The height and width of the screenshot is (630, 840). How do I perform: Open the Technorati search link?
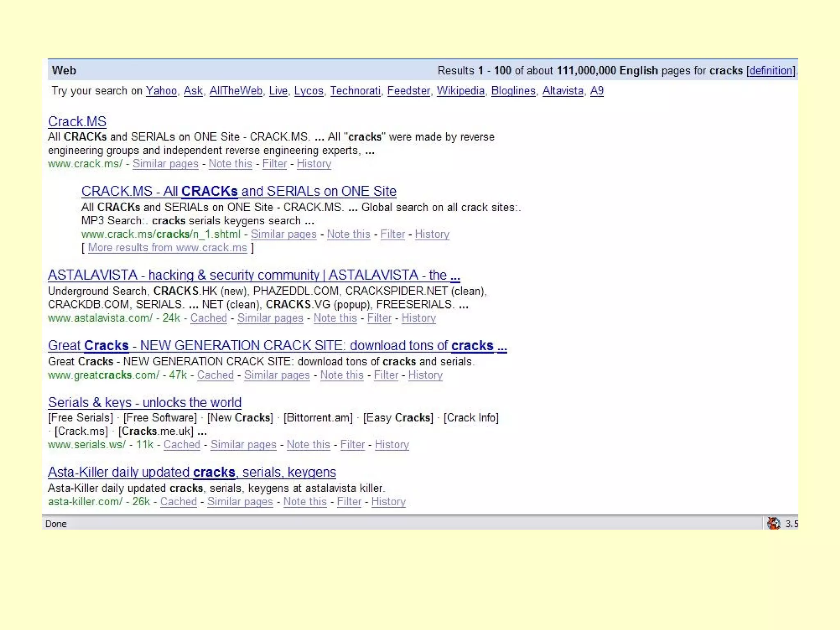pos(355,91)
